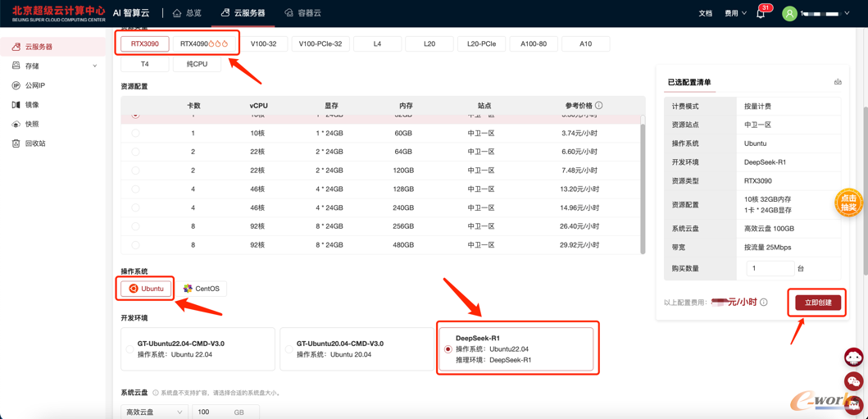Click the info icon beside 参考价格
The width and height of the screenshot is (868, 419).
pyautogui.click(x=599, y=105)
